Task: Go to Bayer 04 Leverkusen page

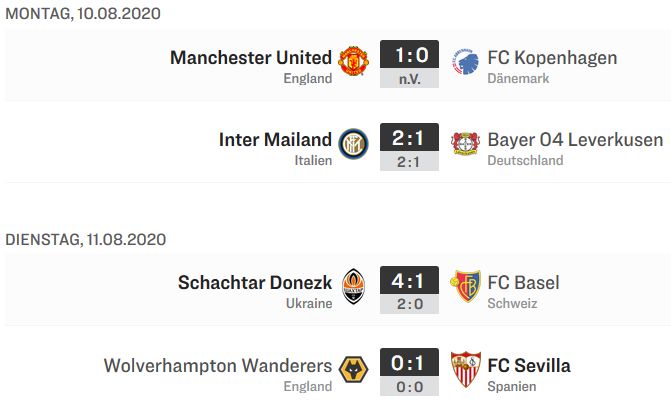Action: tap(575, 139)
